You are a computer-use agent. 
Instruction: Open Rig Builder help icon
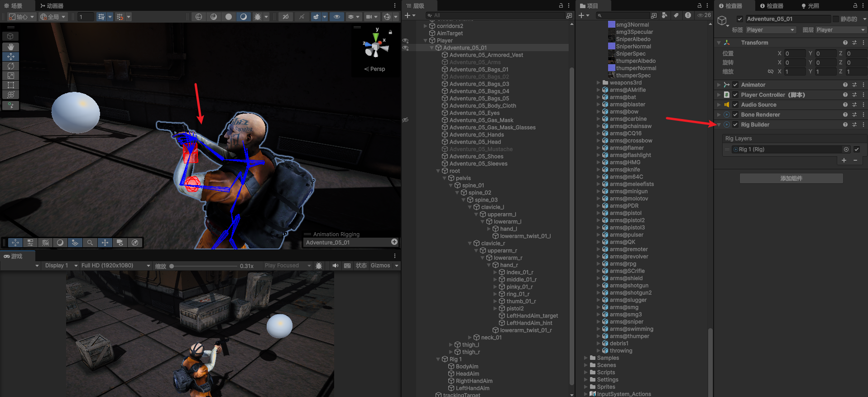pos(845,124)
